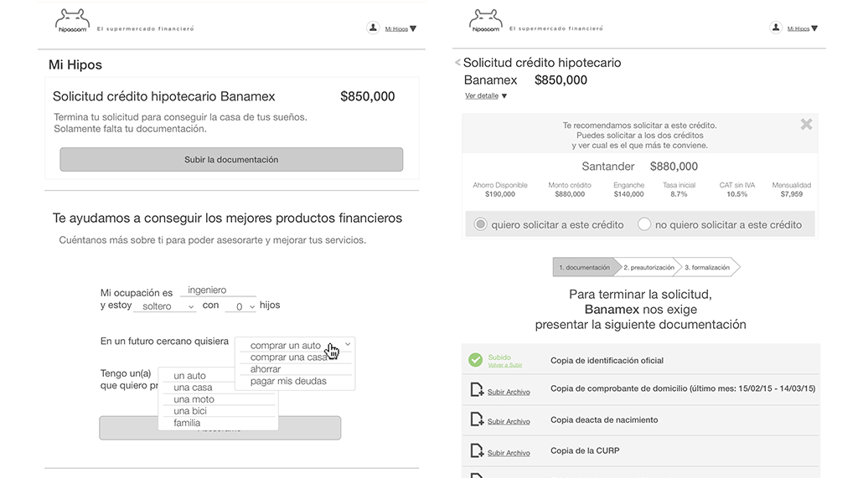Screen dimensions: 868x478
Task: Click the green Subido checkmark icon
Action: (476, 360)
